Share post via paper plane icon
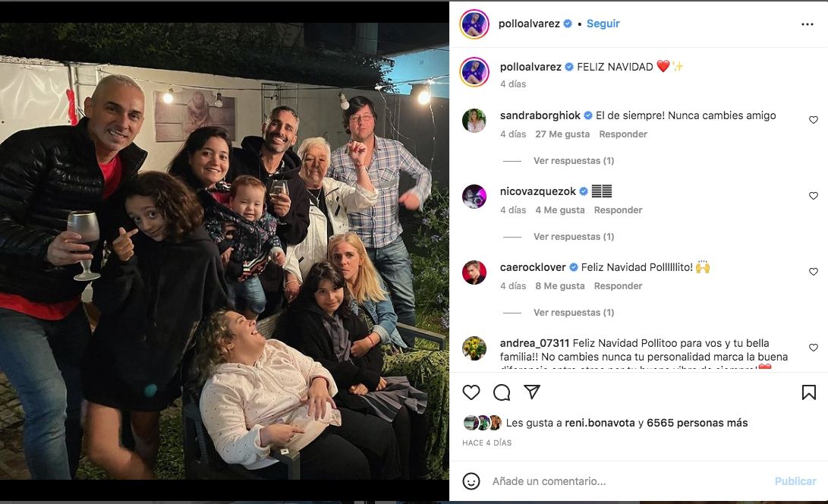 [x=532, y=392]
